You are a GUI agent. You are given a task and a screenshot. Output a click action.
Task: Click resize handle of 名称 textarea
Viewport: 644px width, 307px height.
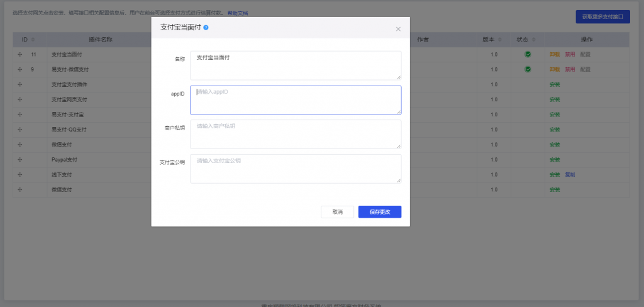pos(399,77)
